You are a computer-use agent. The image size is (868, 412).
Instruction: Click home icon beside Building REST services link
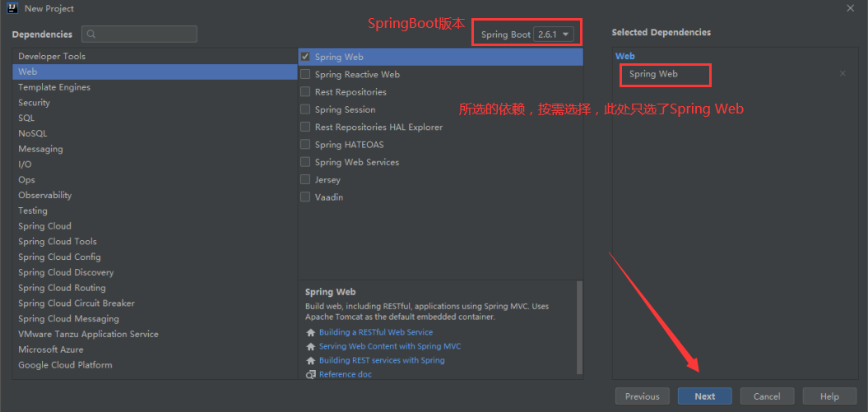pyautogui.click(x=310, y=360)
